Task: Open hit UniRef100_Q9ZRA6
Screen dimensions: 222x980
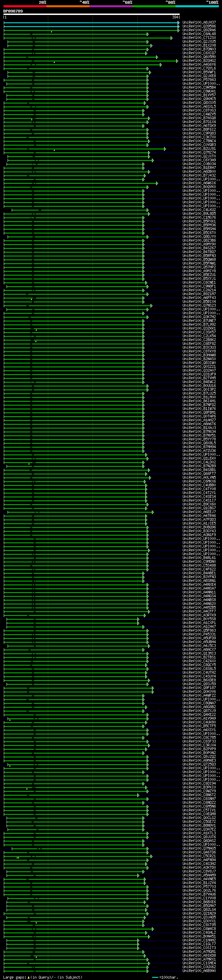Action: pyautogui.click(x=199, y=31)
